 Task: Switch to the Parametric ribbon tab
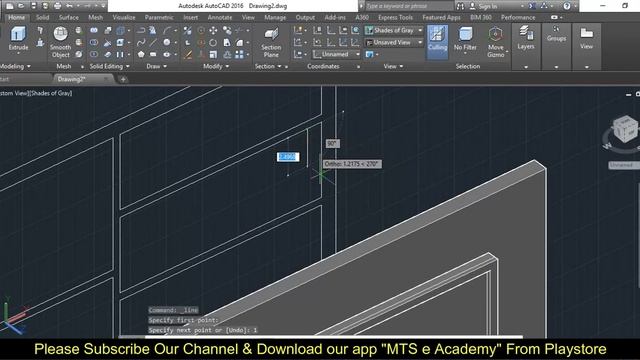click(159, 18)
